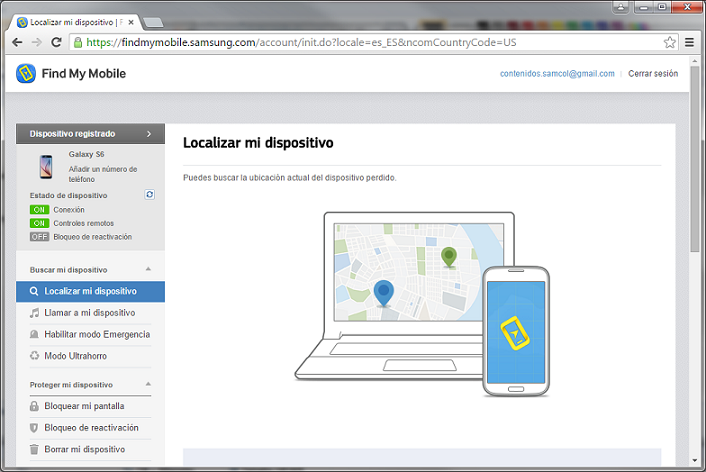Screen dimensions: 706x472
Task: Click the Localizar mi dispositivo heading
Action: tap(258, 143)
